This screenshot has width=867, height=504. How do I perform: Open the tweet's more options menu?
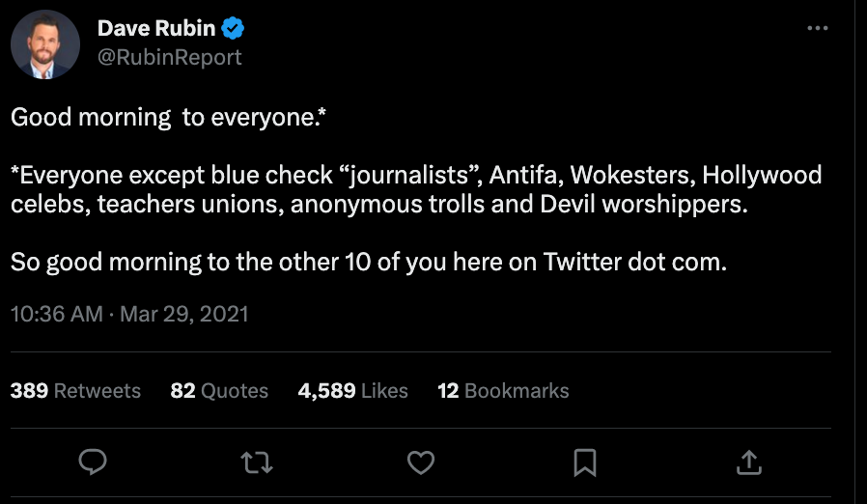(818, 28)
